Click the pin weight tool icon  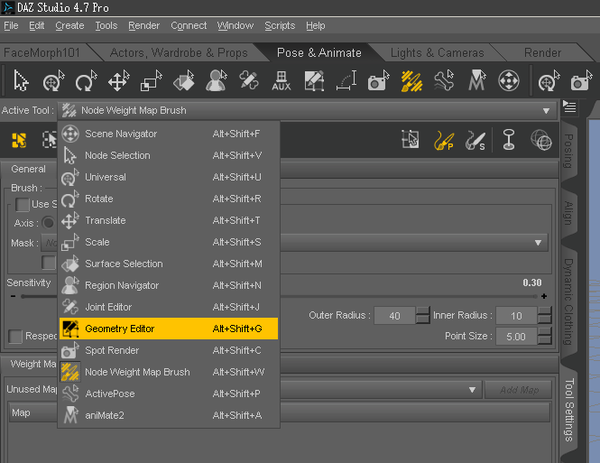[509, 140]
